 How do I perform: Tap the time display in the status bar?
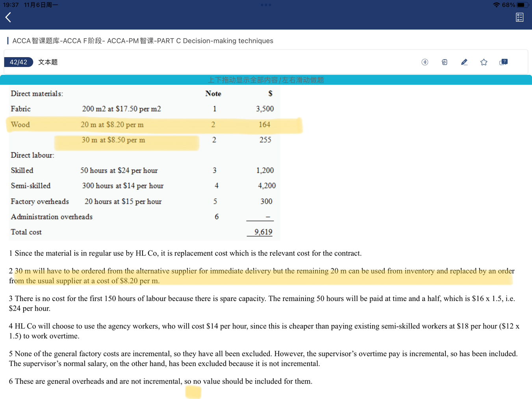[11, 5]
